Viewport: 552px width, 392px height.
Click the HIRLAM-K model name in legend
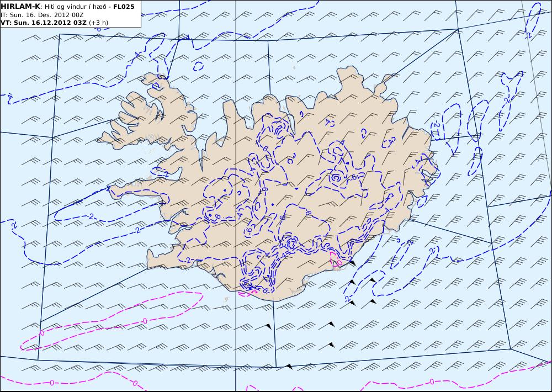coord(20,7)
